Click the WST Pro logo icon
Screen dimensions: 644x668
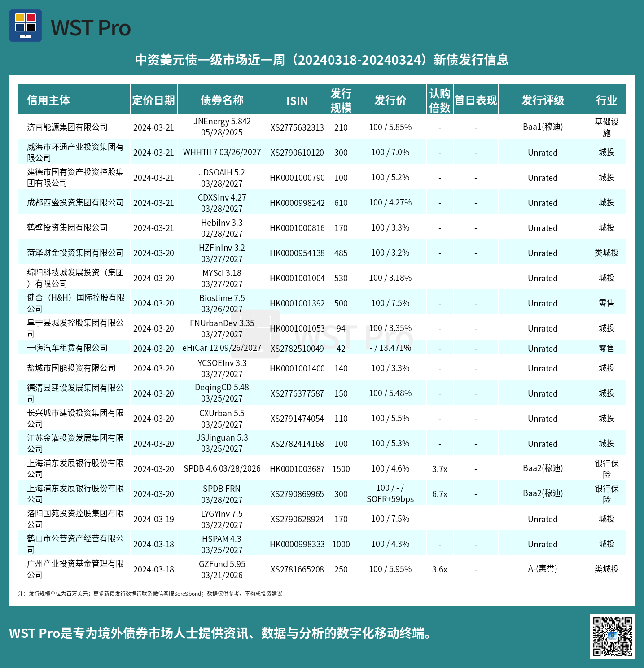(x=26, y=26)
